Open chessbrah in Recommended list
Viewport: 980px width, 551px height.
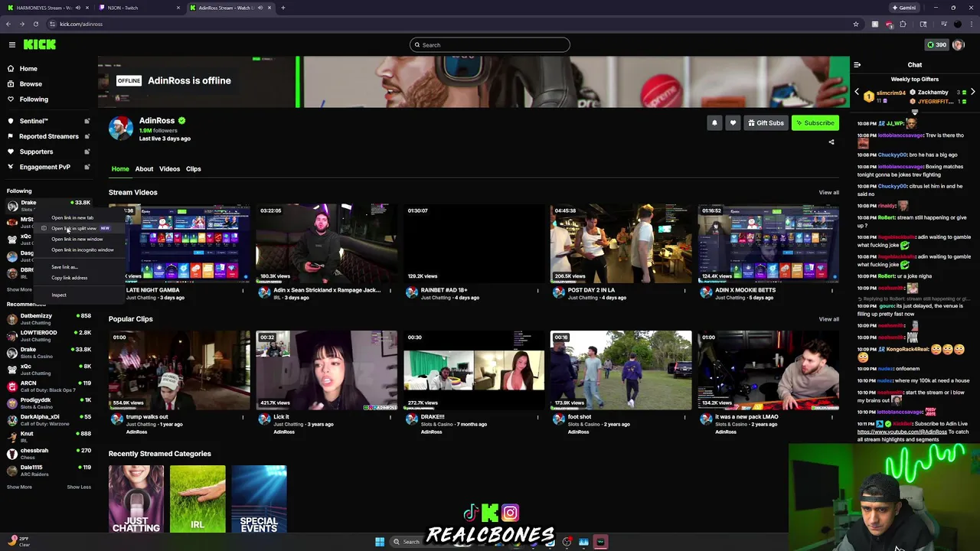click(x=48, y=453)
